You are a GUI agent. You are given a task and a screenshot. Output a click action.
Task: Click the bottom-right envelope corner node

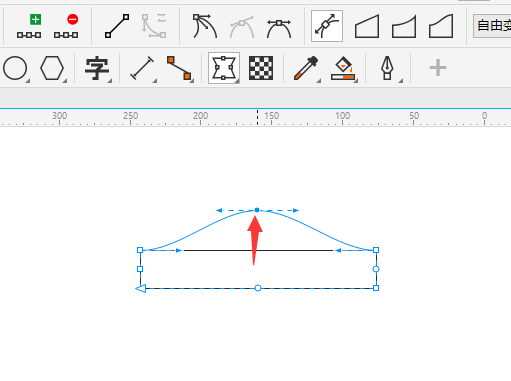(376, 288)
